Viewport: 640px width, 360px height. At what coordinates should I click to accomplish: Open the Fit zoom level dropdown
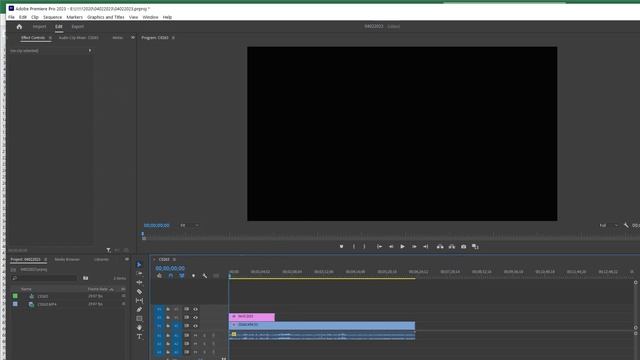[189, 225]
